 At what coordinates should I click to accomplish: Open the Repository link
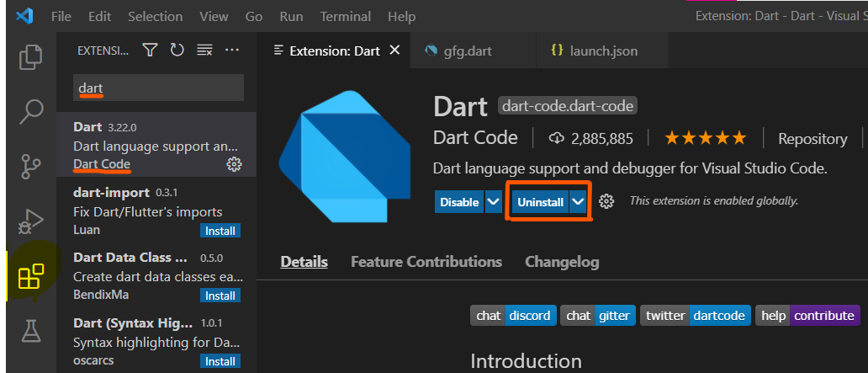point(812,139)
